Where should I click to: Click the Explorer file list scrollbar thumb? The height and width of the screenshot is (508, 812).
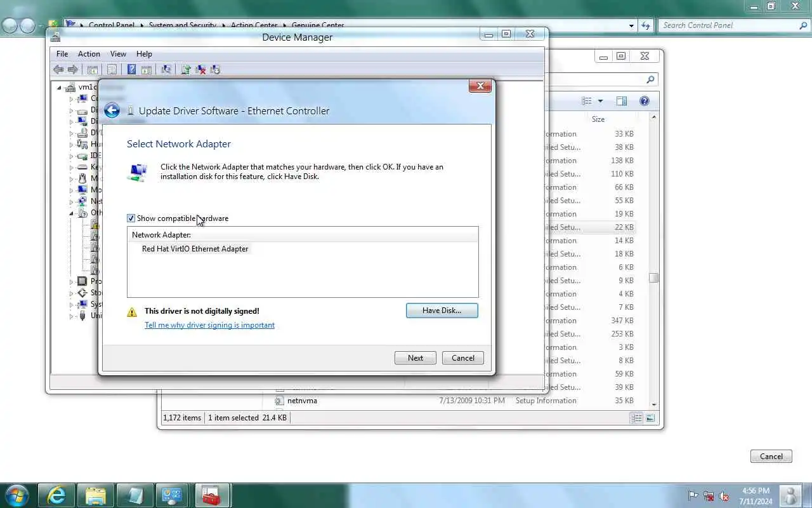pyautogui.click(x=653, y=277)
